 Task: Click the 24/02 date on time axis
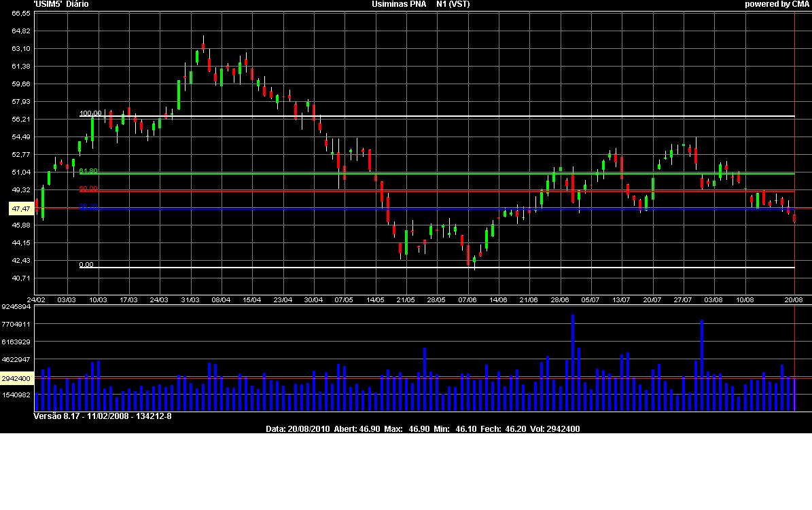36,299
